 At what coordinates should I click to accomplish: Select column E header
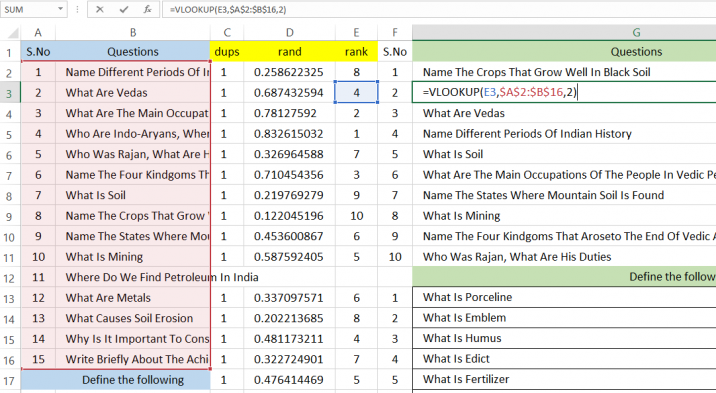tap(356, 32)
